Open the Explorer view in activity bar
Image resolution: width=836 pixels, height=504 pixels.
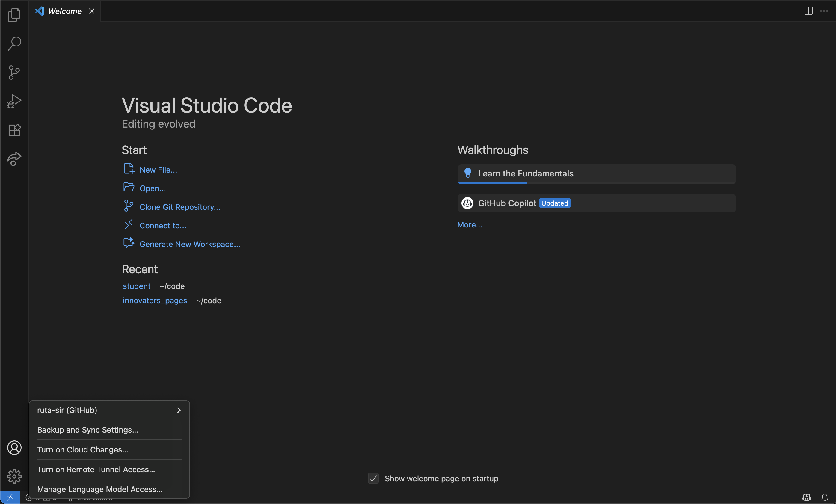[14, 15]
